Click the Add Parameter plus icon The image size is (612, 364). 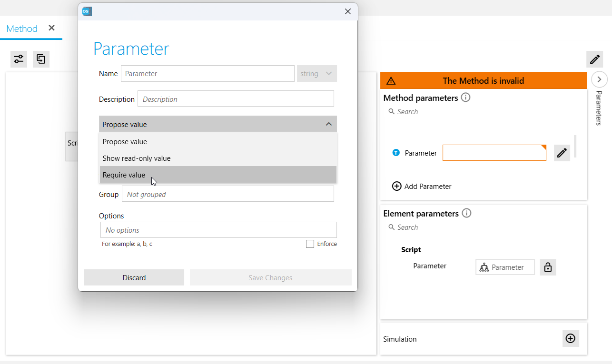pos(396,187)
